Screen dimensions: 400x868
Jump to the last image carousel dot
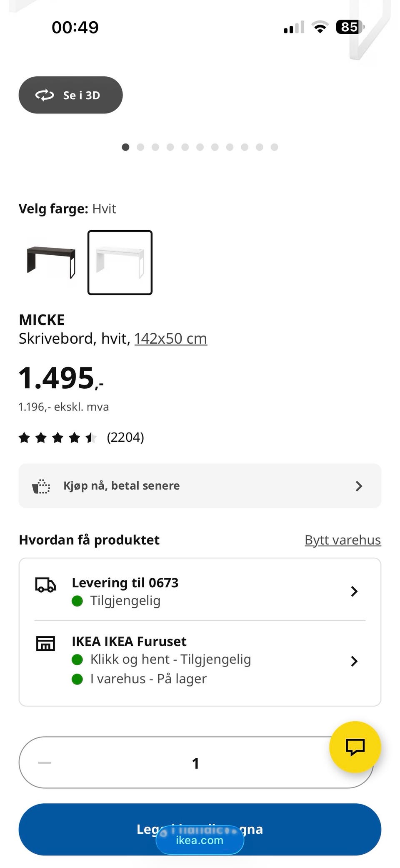tap(274, 147)
